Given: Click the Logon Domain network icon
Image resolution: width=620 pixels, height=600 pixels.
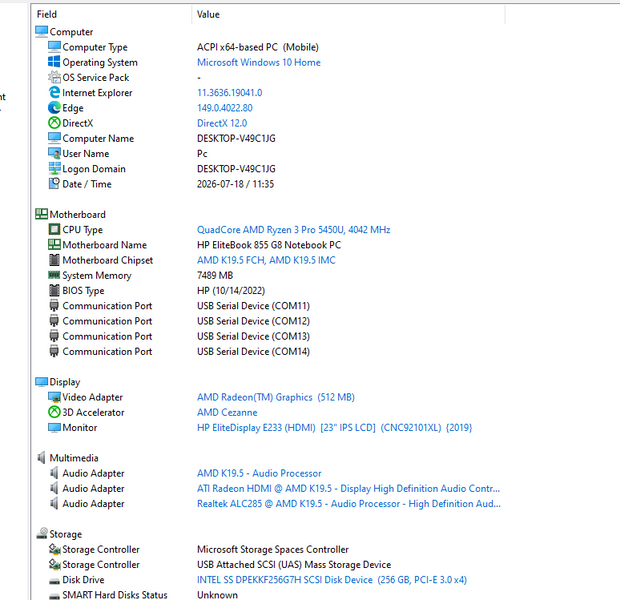Looking at the screenshot, I should [54, 168].
